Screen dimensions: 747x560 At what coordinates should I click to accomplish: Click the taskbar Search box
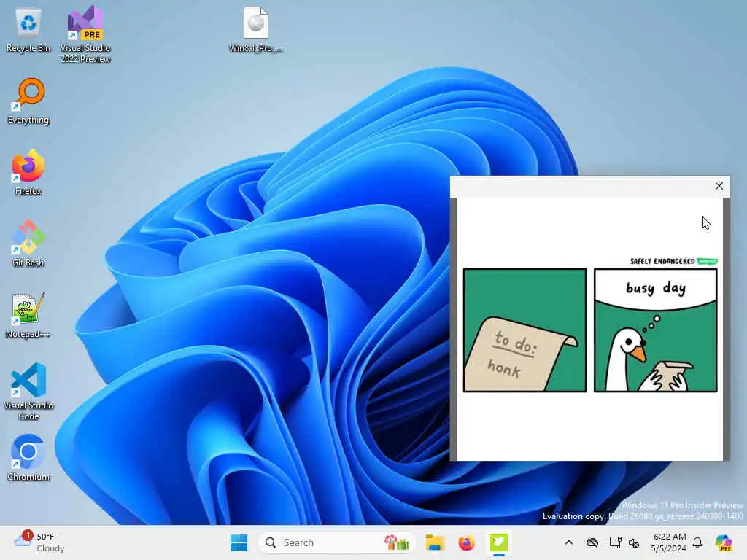tap(336, 542)
